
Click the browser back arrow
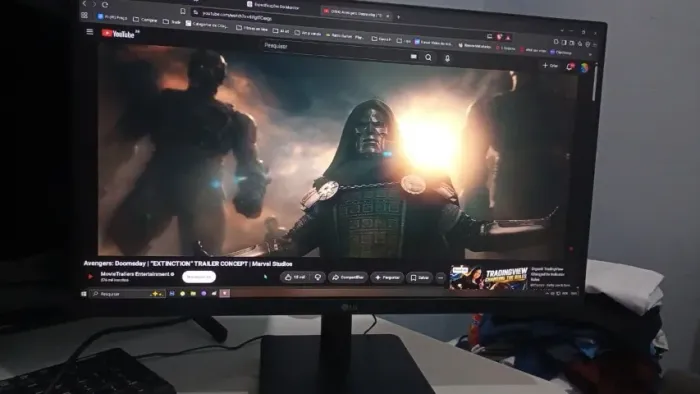coord(84,4)
